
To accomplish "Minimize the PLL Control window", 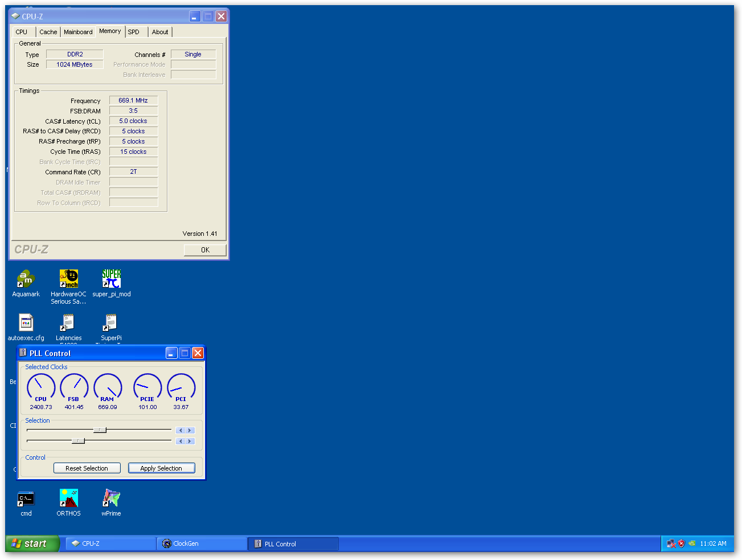I will pyautogui.click(x=171, y=353).
